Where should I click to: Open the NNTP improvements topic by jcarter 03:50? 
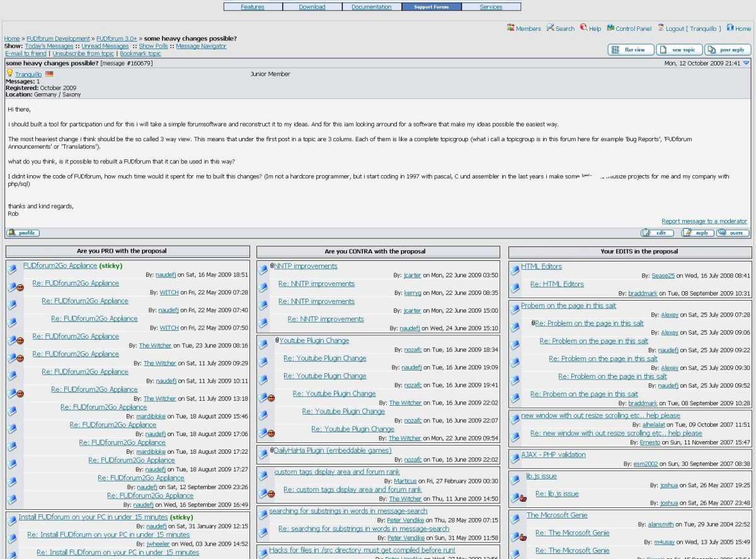coord(306,266)
